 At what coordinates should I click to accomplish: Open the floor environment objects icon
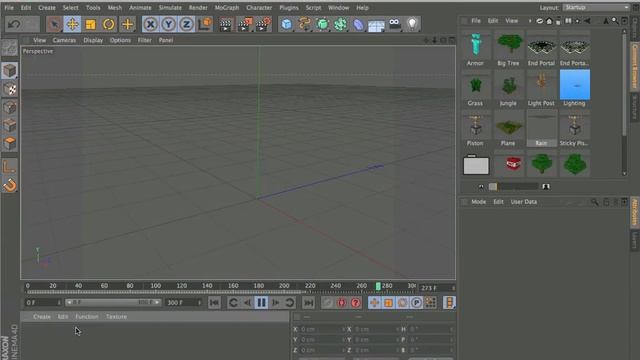click(x=376, y=25)
